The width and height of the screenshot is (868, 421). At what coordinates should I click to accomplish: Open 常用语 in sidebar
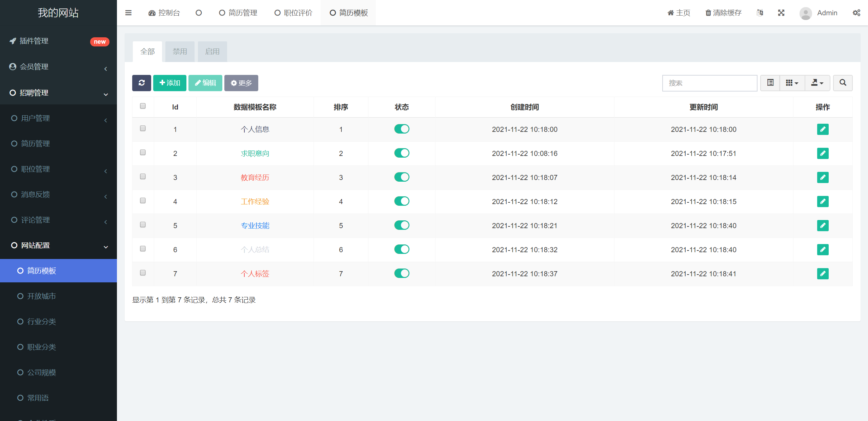click(58, 398)
